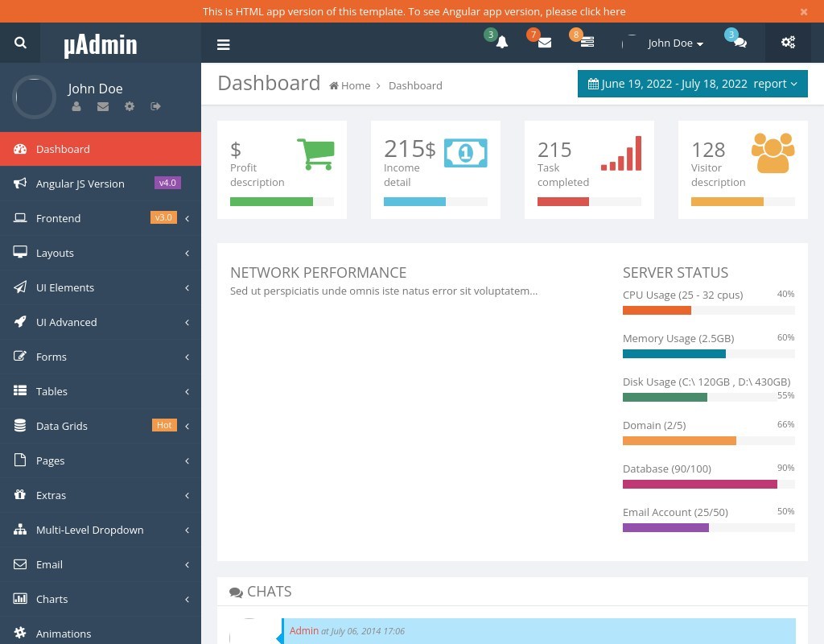Click Admin name in chat message
Viewport: 824px width, 644px height.
pos(303,630)
